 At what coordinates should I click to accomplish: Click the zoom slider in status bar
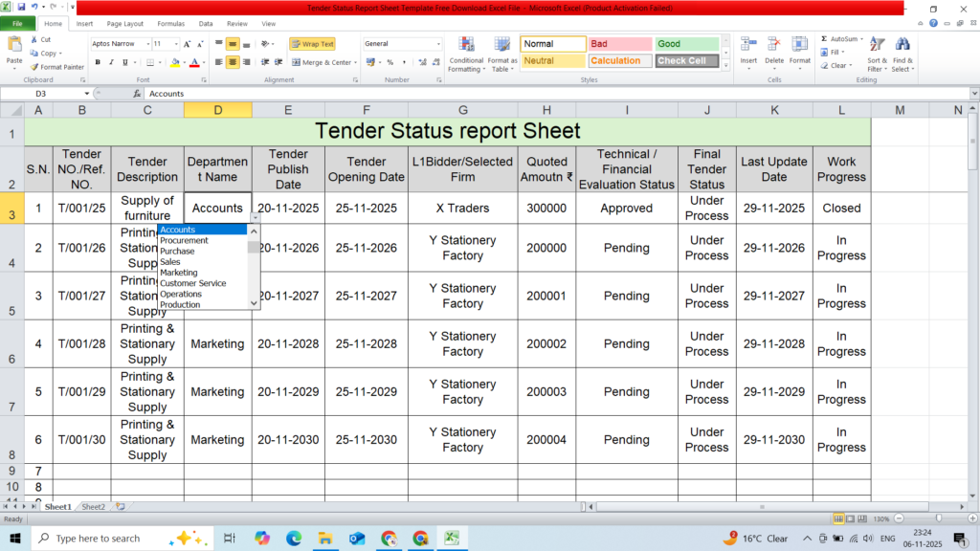point(937,518)
